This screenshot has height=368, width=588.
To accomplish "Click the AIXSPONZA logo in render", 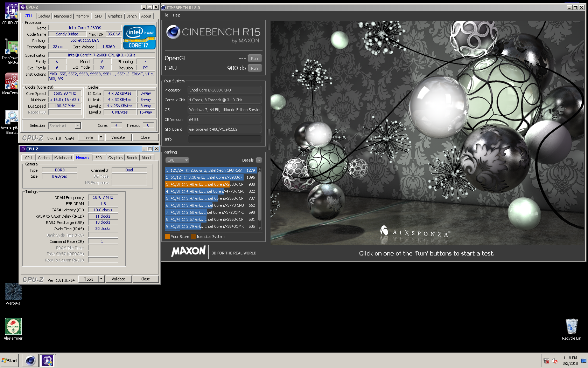I will tap(415, 232).
